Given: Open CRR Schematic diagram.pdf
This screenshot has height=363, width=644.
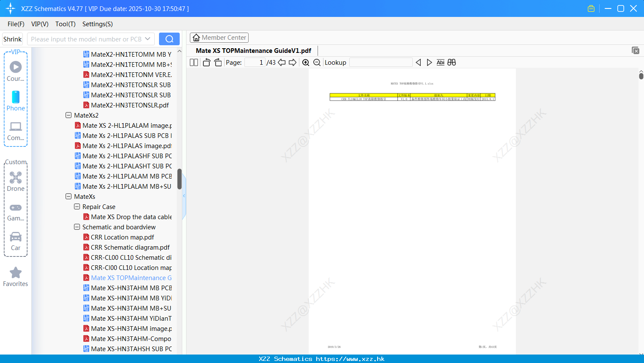Looking at the screenshot, I should 126,247.
